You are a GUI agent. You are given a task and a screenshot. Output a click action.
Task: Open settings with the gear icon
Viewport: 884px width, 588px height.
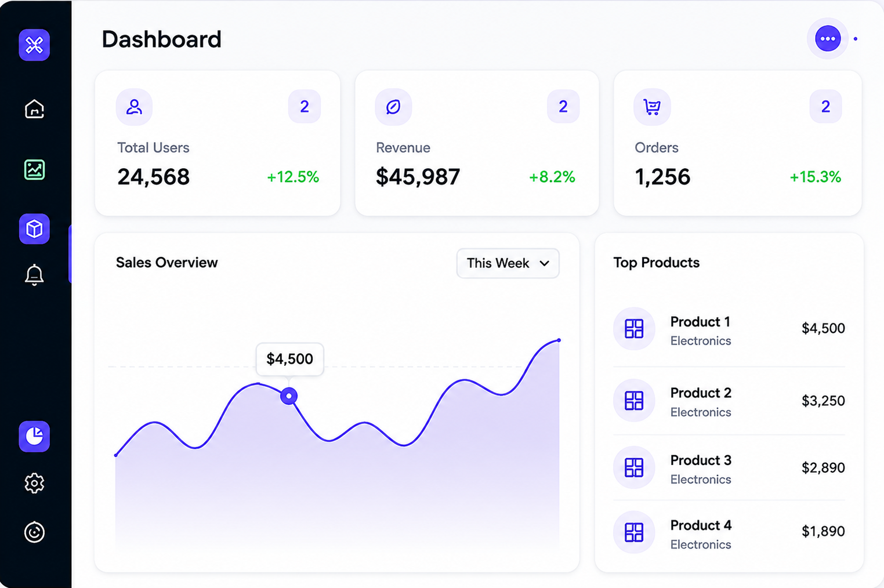click(x=34, y=483)
